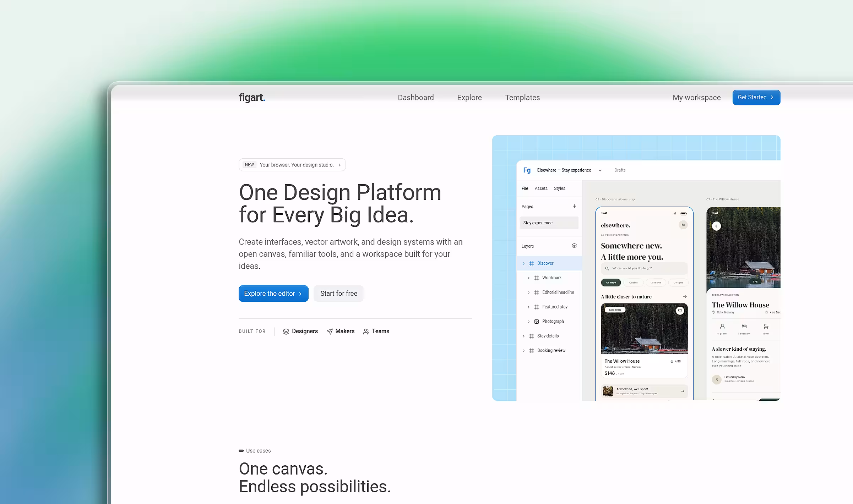
Task: Switch to the Assets tab
Action: pos(541,188)
